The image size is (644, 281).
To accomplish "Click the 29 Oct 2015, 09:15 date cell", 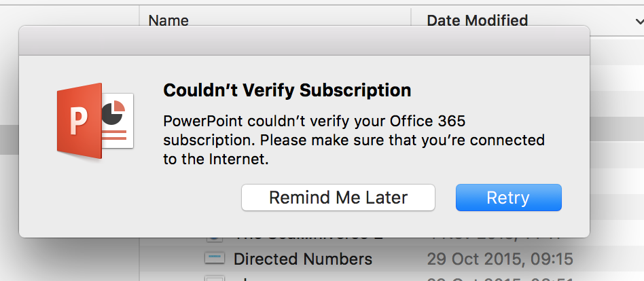I will (500, 259).
